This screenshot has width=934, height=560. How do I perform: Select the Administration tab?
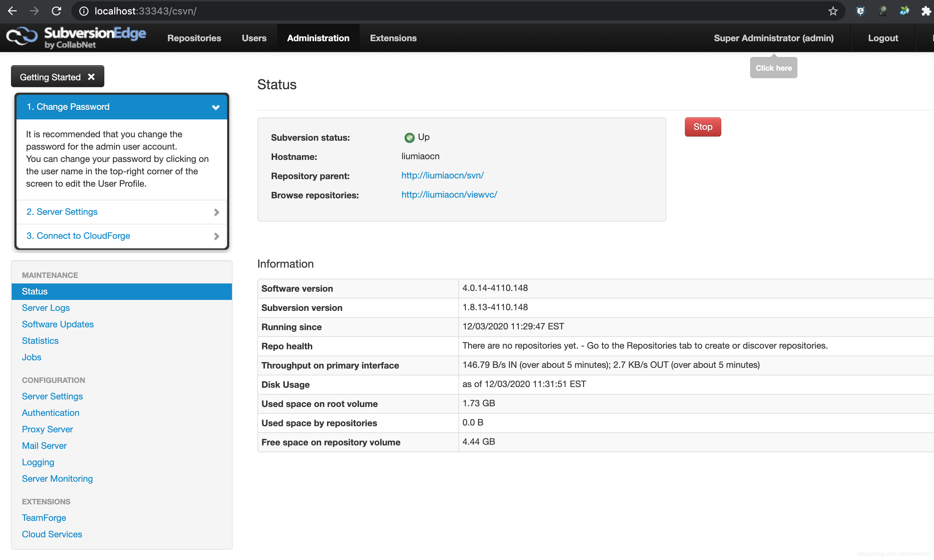tap(318, 38)
